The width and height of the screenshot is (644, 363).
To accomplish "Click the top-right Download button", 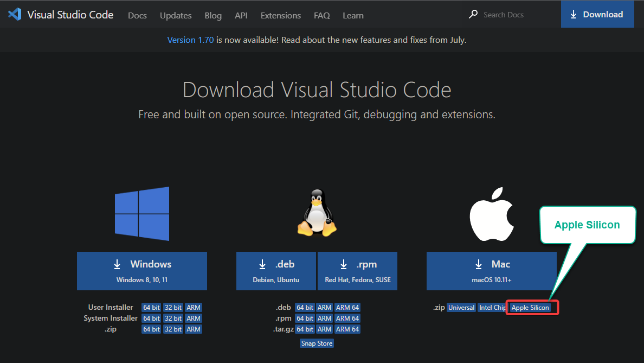I will tap(597, 15).
